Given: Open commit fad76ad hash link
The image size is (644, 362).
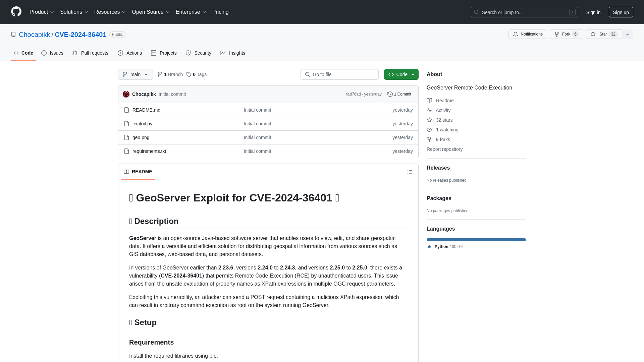Looking at the screenshot, I should coord(353,94).
